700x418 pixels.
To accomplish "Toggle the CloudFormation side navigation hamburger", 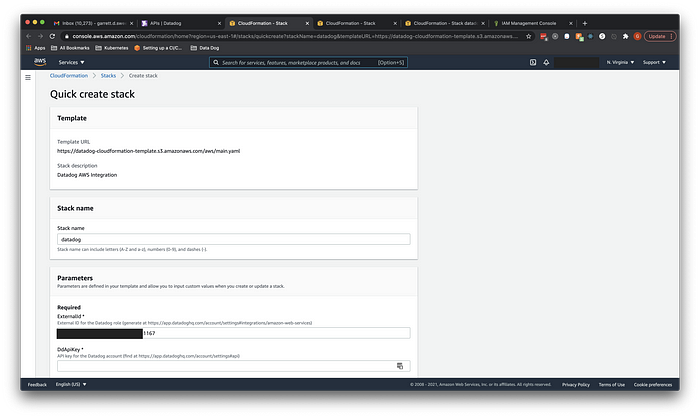I will pyautogui.click(x=28, y=78).
